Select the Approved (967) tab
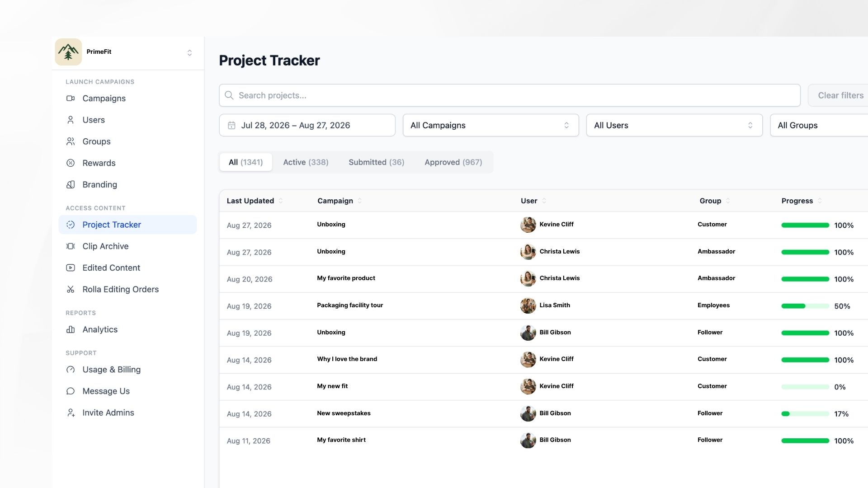The image size is (868, 488). coord(453,162)
